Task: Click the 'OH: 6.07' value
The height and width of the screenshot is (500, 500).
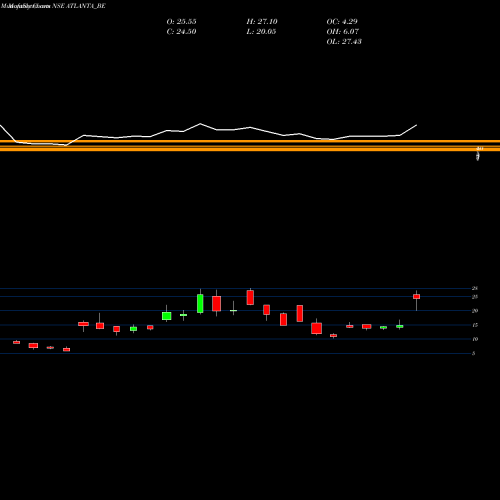Action: pyautogui.click(x=343, y=32)
